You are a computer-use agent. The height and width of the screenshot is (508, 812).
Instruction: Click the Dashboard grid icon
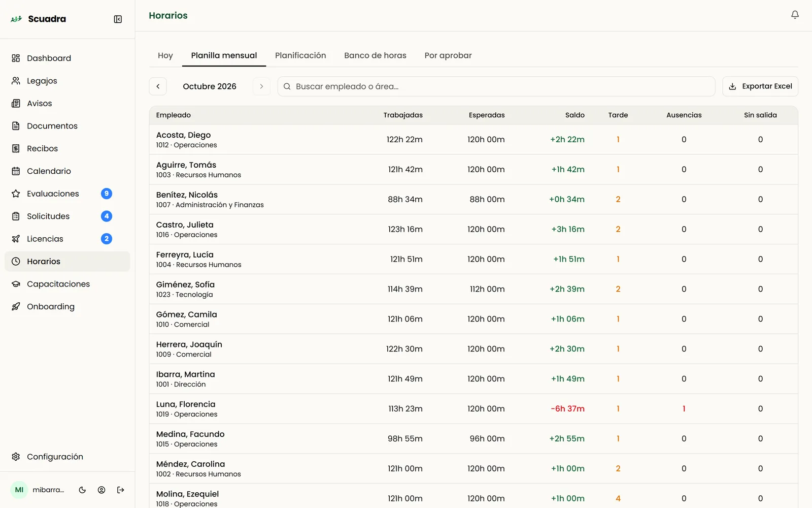[x=16, y=58]
